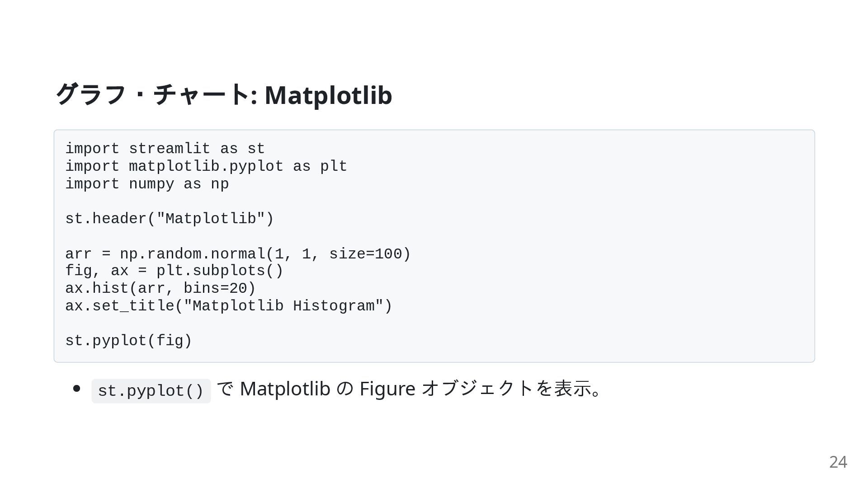The width and height of the screenshot is (868, 488).
Task: Click the size=100 argument in code
Action: tap(365, 253)
